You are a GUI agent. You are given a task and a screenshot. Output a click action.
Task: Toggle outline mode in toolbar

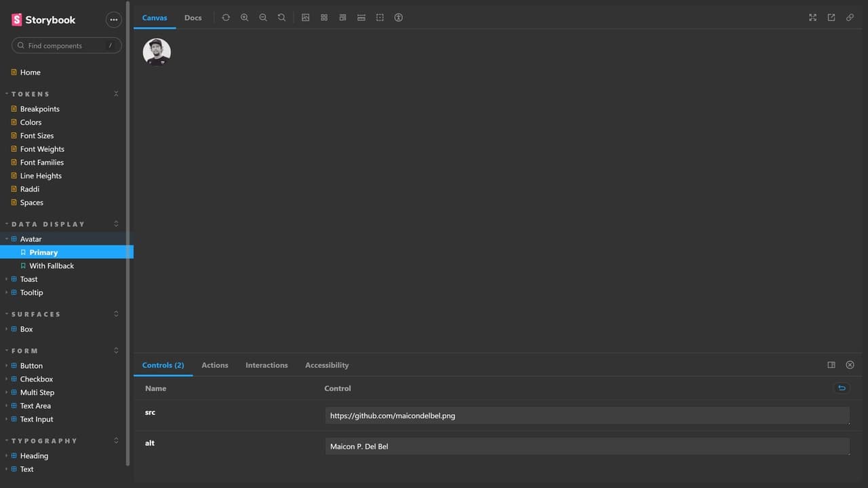point(380,18)
